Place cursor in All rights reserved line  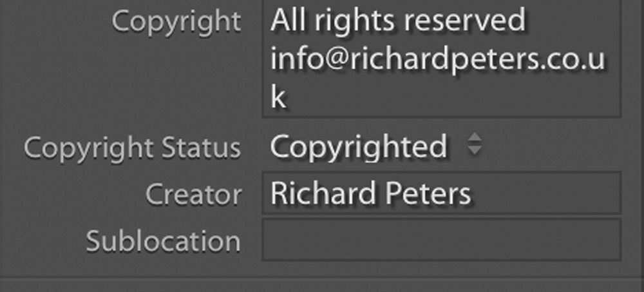coord(397,19)
